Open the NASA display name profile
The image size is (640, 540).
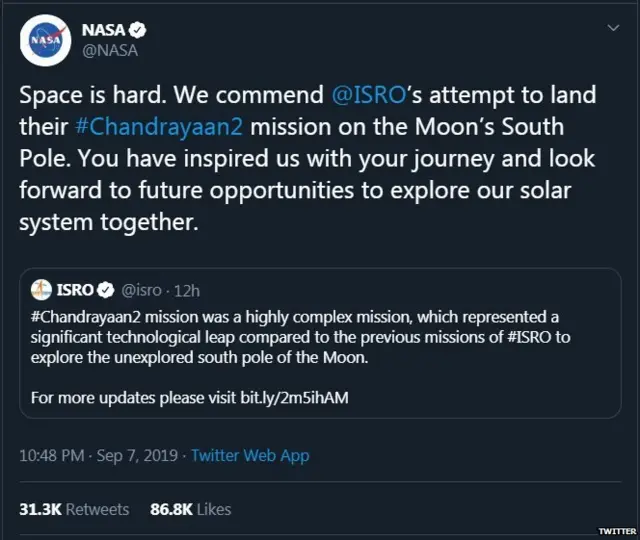click(103, 29)
